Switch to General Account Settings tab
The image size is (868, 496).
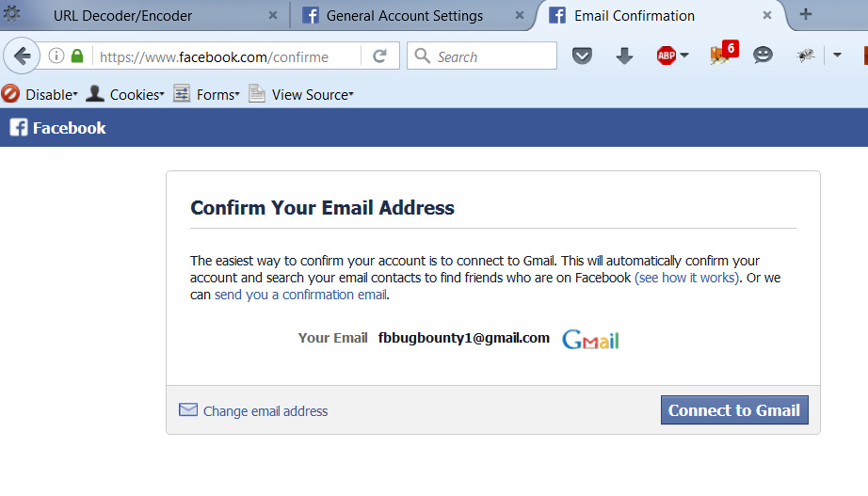(x=404, y=16)
